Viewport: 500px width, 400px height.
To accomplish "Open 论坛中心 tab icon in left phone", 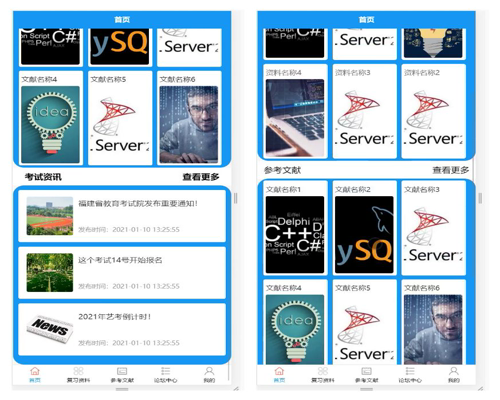I will pyautogui.click(x=166, y=371).
